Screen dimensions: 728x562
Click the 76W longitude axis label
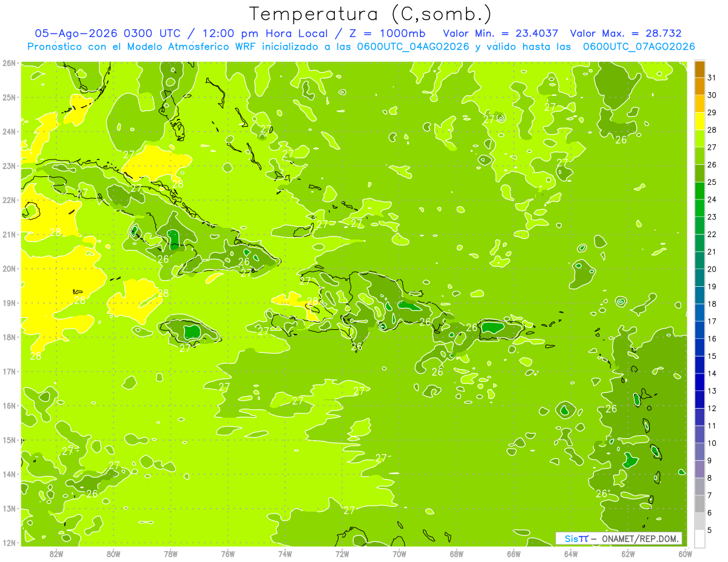228,554
